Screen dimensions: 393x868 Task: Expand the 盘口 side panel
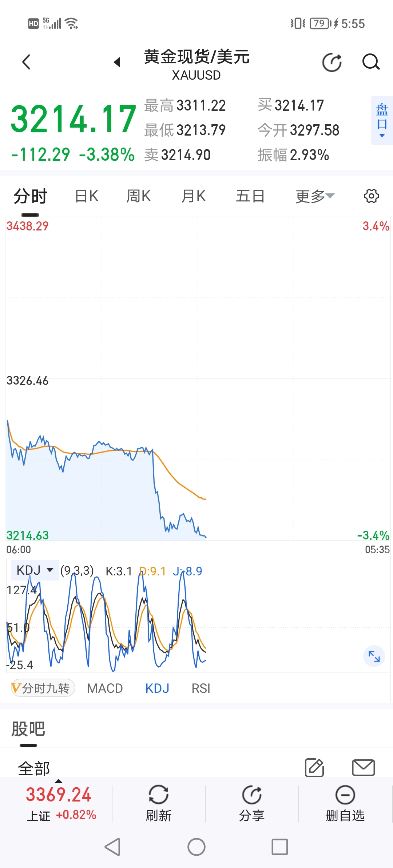pyautogui.click(x=382, y=120)
